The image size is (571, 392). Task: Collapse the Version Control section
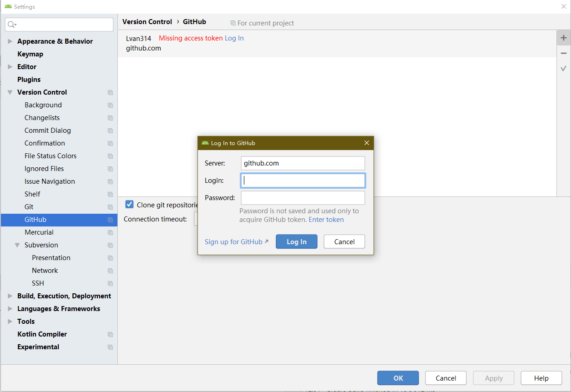(10, 92)
